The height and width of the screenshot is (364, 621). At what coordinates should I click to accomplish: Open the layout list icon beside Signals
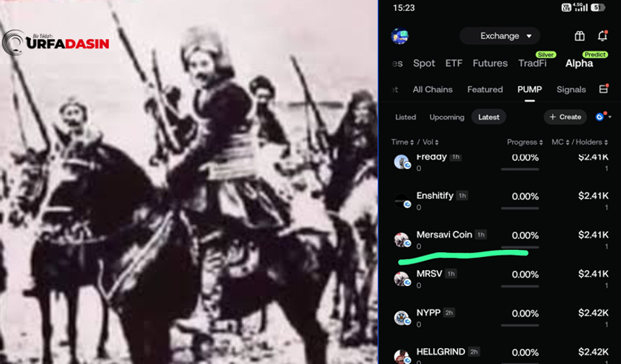tap(604, 89)
